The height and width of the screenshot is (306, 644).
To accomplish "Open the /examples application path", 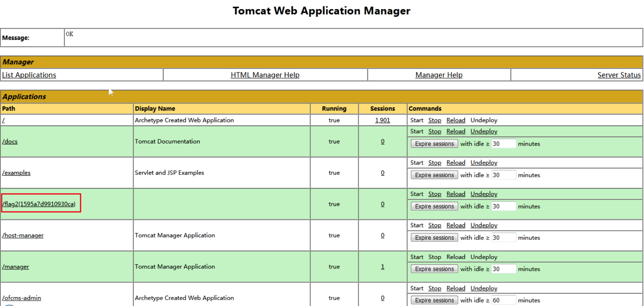I will (16, 173).
